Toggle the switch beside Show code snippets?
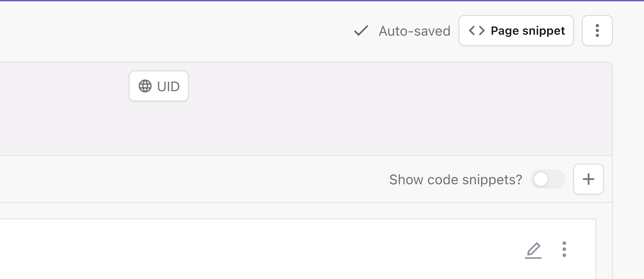The width and height of the screenshot is (644, 279). [x=548, y=179]
